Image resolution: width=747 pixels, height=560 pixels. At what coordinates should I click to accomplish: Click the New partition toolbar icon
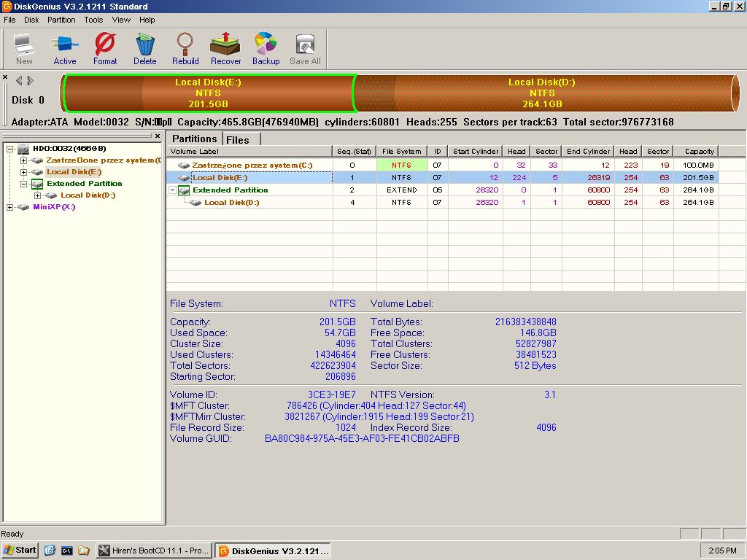24,49
